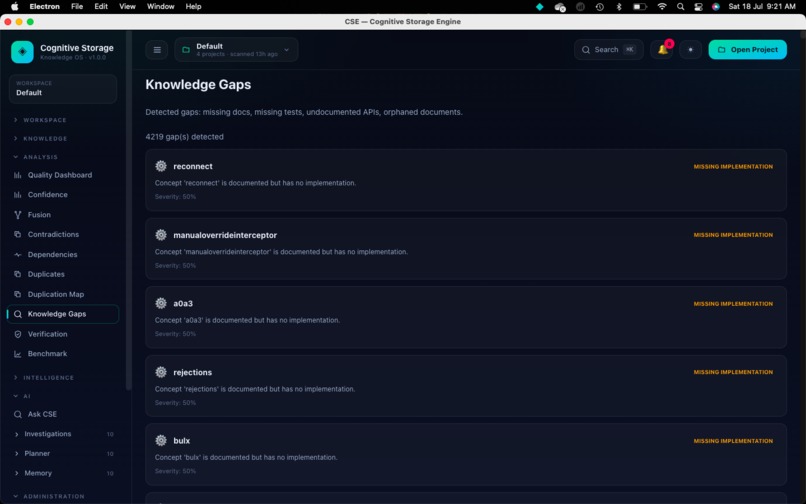Open the rejections gap title

tap(192, 372)
